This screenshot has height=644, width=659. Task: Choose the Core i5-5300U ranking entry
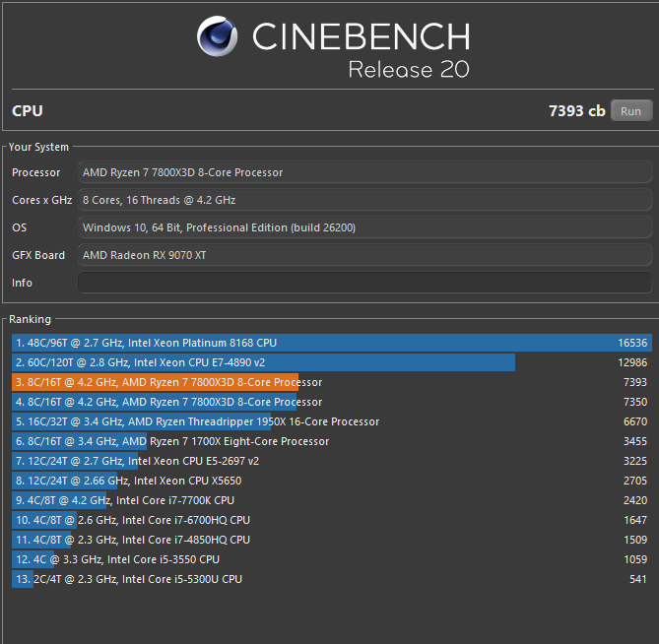tap(331, 579)
